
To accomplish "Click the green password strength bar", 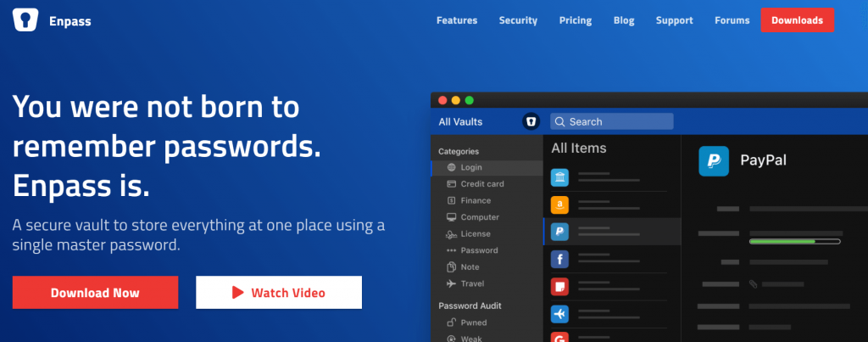I will 794,242.
